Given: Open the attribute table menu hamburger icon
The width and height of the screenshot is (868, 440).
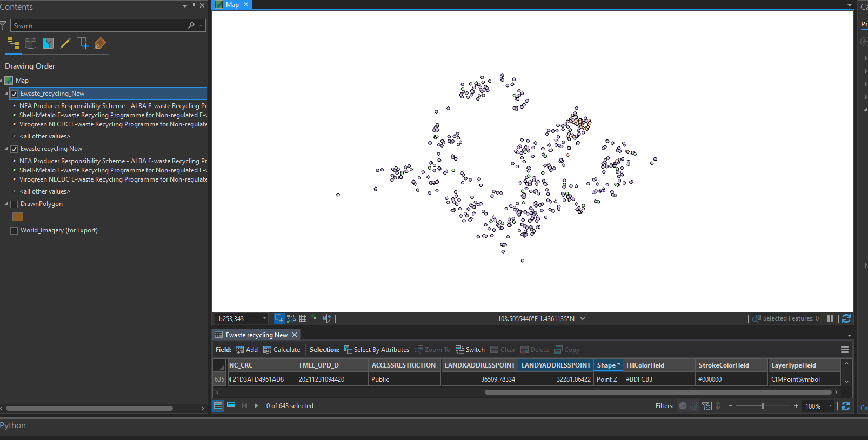Looking at the screenshot, I should click(x=845, y=350).
